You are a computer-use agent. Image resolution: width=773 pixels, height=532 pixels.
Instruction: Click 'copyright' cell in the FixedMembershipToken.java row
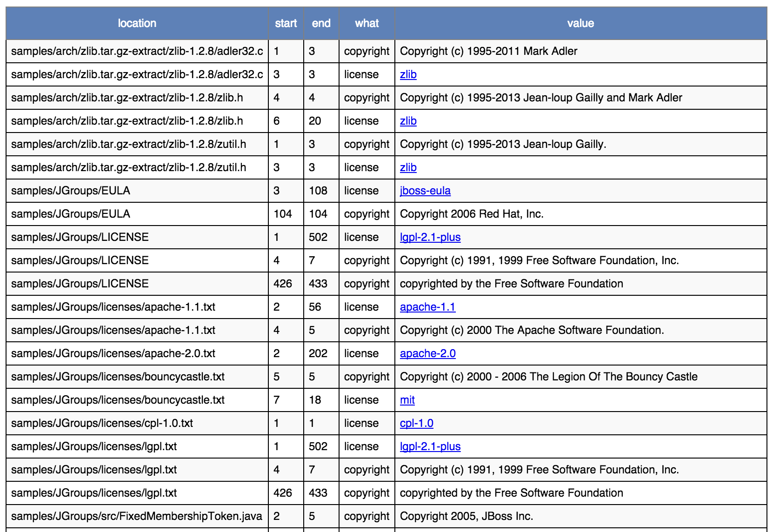click(x=367, y=516)
